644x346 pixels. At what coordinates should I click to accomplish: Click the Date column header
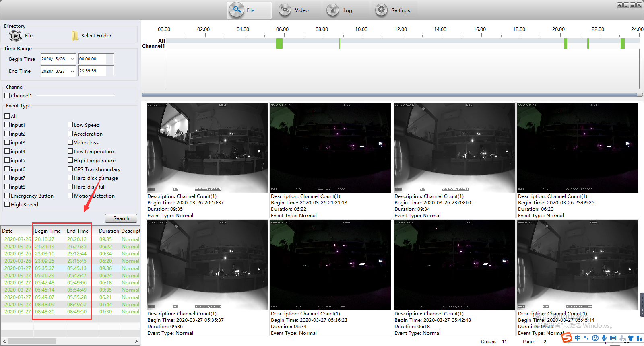point(17,231)
